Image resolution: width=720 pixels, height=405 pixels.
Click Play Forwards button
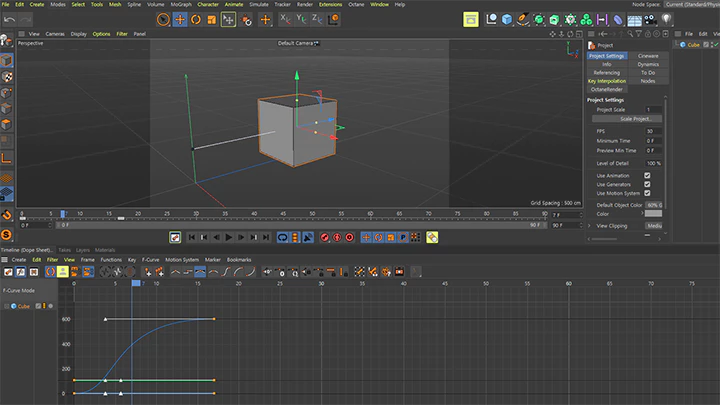click(x=229, y=237)
